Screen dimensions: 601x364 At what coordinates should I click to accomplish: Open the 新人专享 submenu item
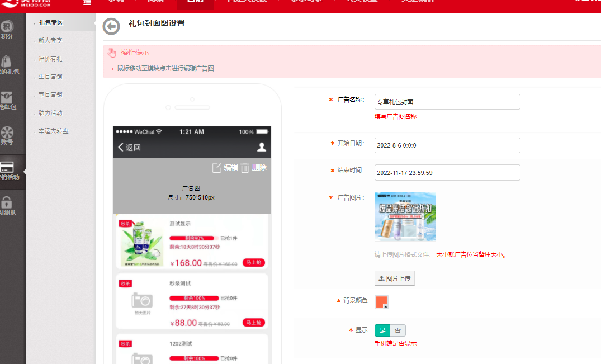point(50,40)
